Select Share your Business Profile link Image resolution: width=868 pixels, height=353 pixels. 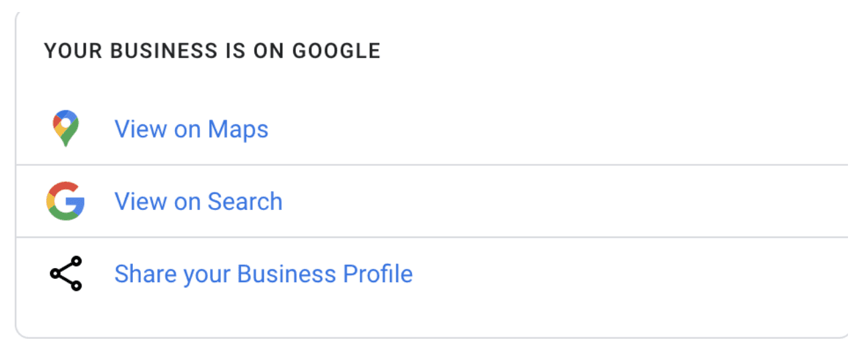click(x=264, y=274)
